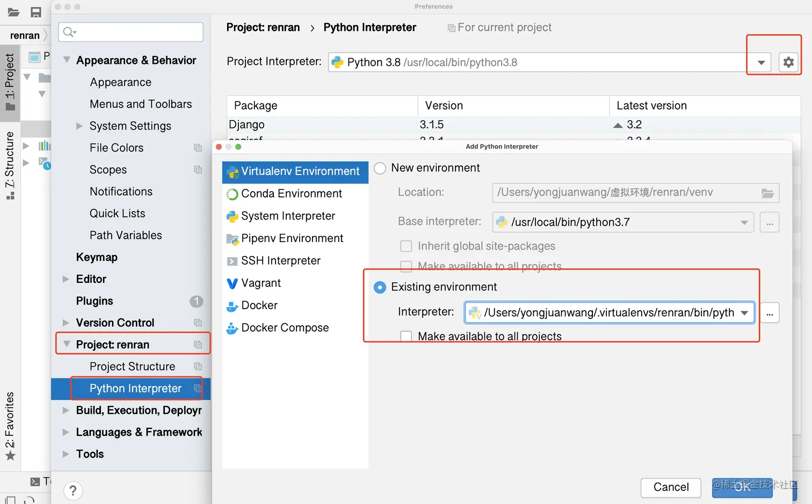Screen dimensions: 812x504
Task: Open Quick Lists settings
Action: pos(117,214)
